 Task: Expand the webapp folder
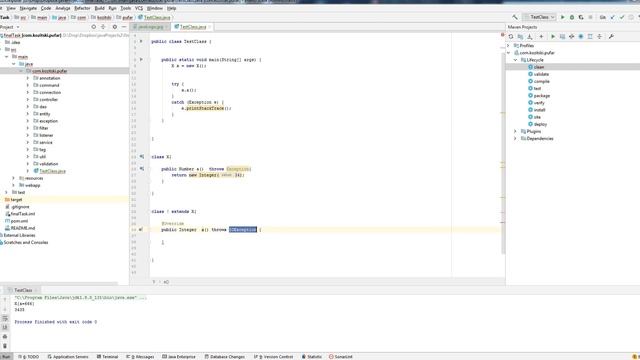point(13,185)
